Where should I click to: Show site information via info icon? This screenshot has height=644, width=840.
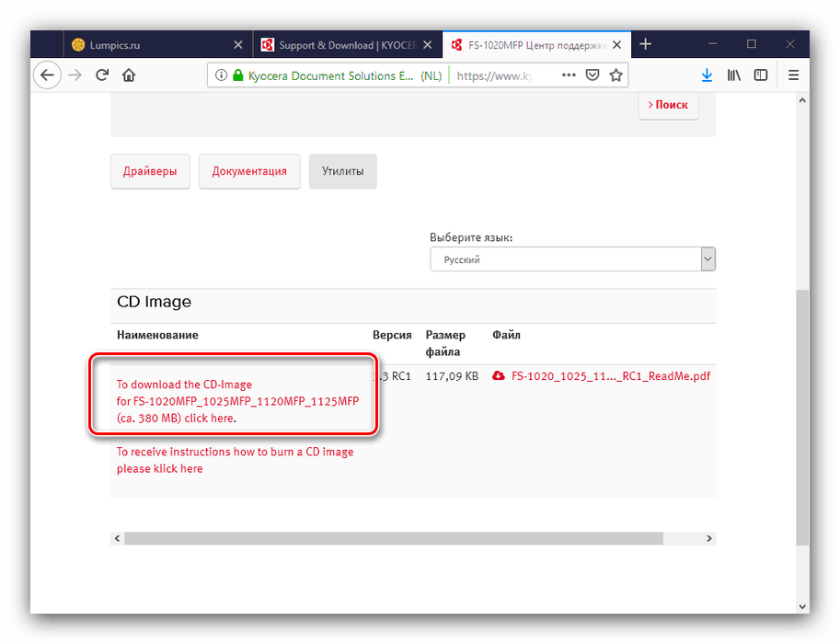pos(221,75)
